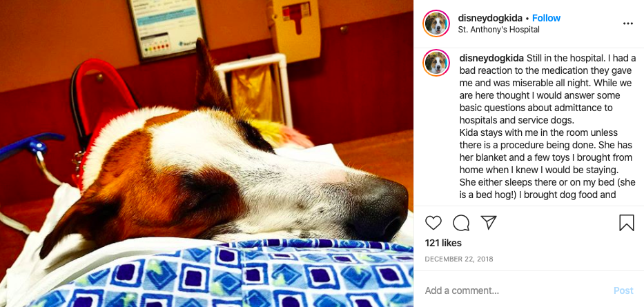Open the comment speech bubble icon

pos(461,223)
